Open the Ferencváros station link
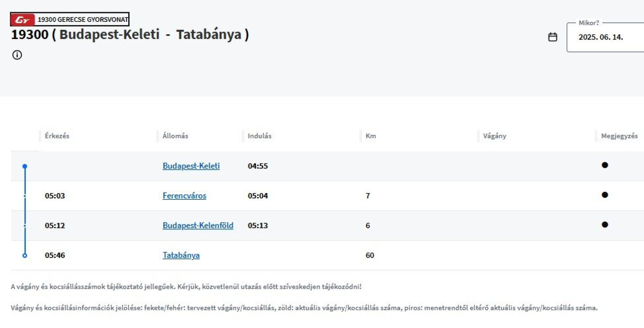The image size is (644, 328). (184, 196)
